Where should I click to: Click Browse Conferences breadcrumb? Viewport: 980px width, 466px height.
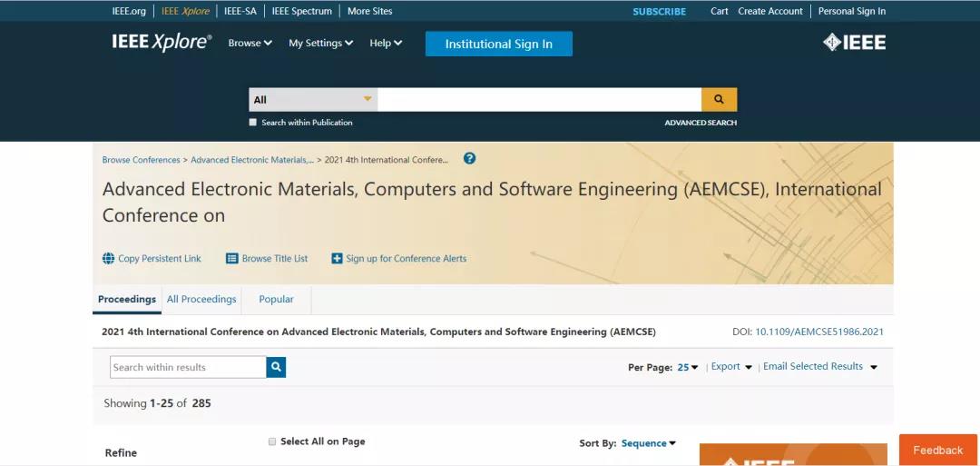click(x=142, y=160)
